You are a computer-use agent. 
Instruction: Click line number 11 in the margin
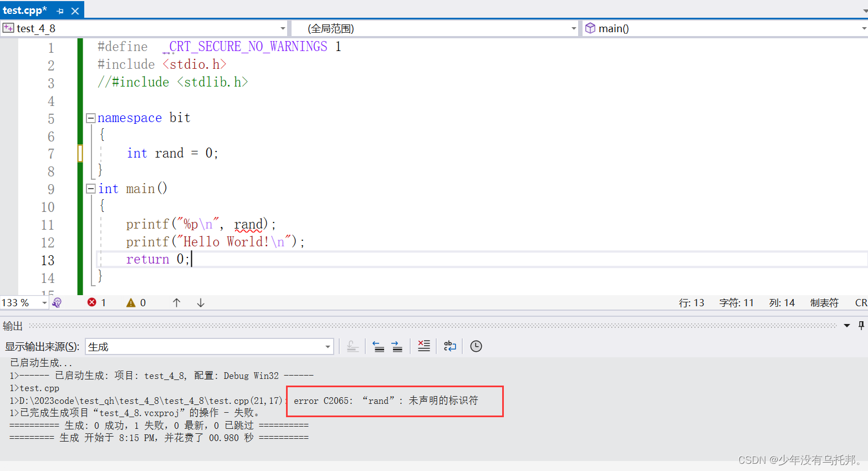click(x=48, y=225)
